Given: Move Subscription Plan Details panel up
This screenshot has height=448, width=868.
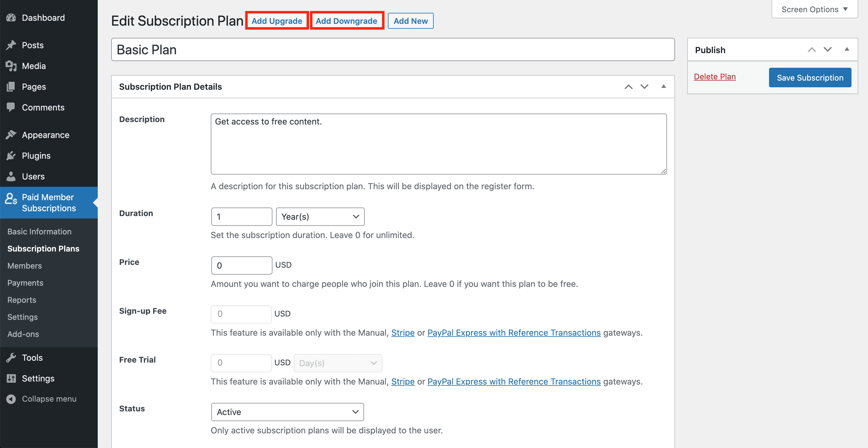Looking at the screenshot, I should tap(628, 87).
